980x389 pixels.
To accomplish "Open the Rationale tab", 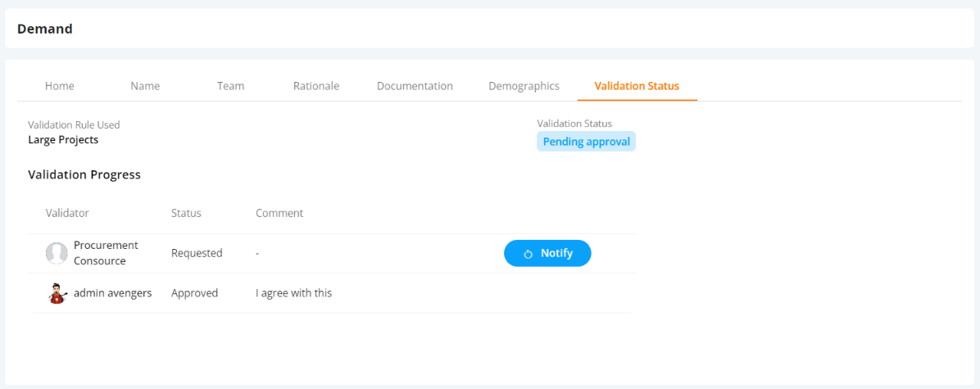I will coord(316,86).
